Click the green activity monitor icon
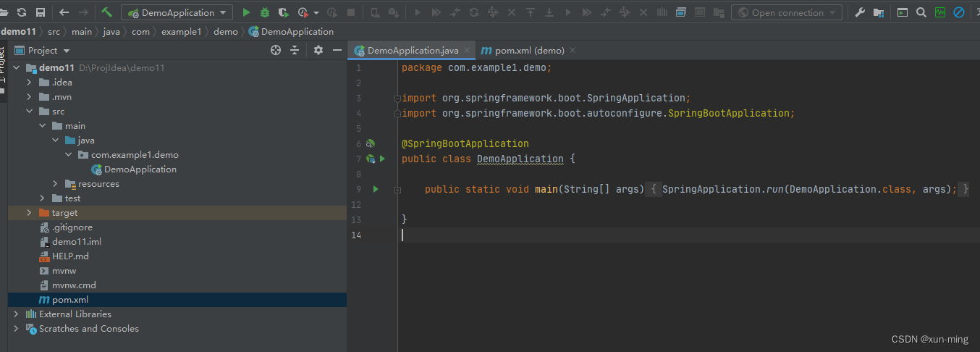Image resolution: width=980 pixels, height=352 pixels. coord(940,12)
